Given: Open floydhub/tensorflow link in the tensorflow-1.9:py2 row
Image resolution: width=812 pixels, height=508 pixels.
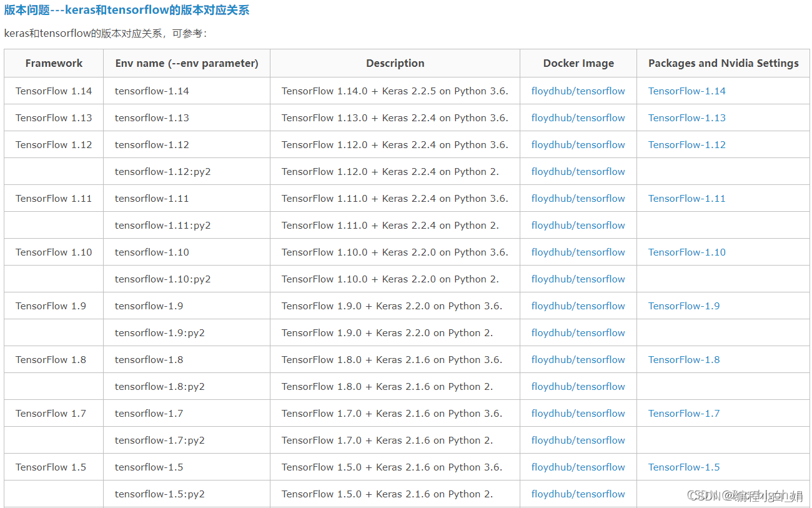Looking at the screenshot, I should click(x=578, y=333).
